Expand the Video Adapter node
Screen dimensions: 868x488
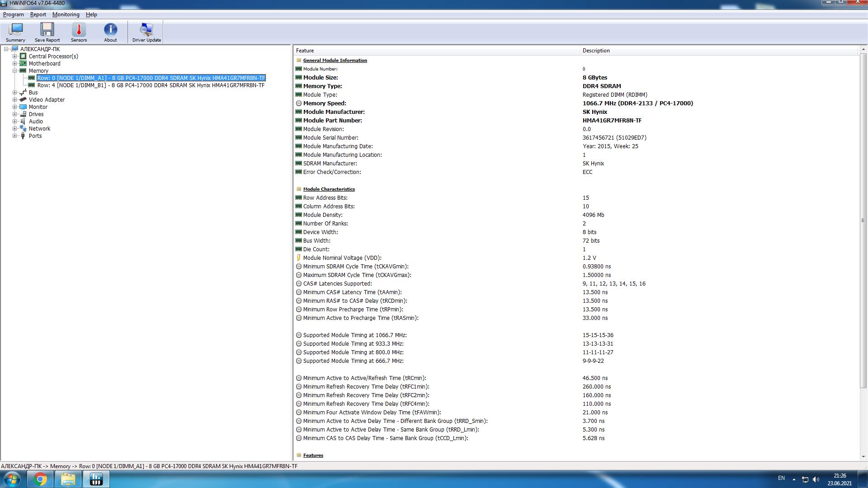[14, 100]
